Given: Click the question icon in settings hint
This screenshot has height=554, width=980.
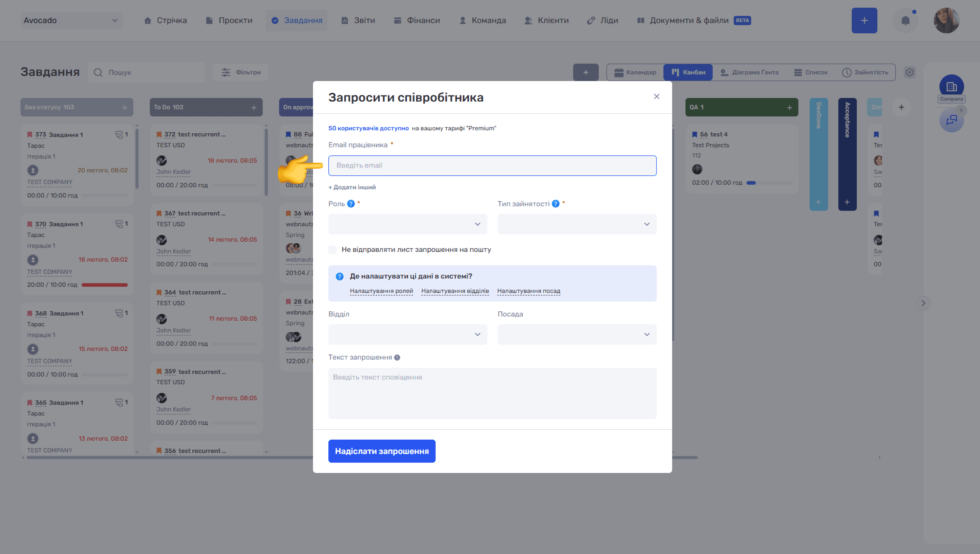Looking at the screenshot, I should (x=339, y=277).
